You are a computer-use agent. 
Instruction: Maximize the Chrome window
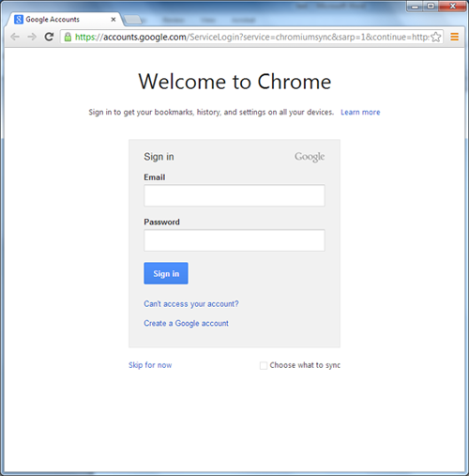point(431,6)
